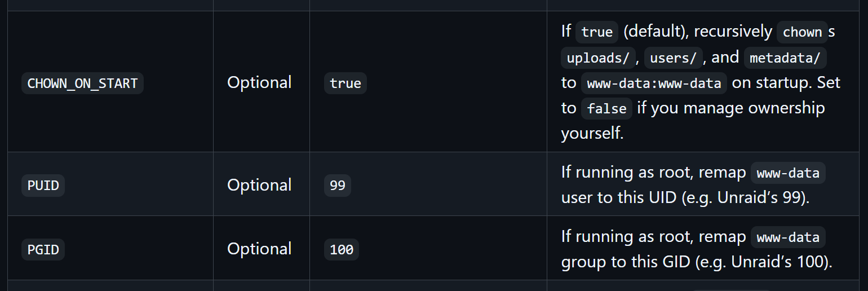Click the default value "true" code cell

click(x=345, y=83)
